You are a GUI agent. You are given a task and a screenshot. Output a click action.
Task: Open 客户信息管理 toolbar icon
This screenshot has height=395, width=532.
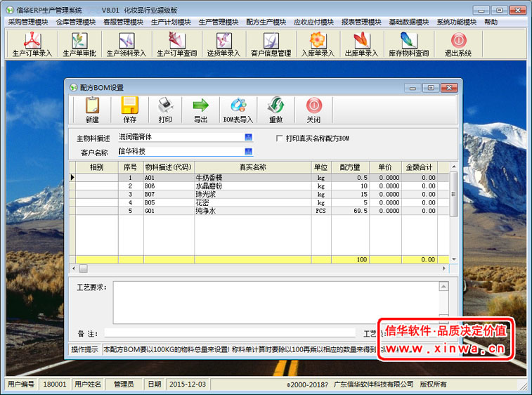click(x=271, y=44)
